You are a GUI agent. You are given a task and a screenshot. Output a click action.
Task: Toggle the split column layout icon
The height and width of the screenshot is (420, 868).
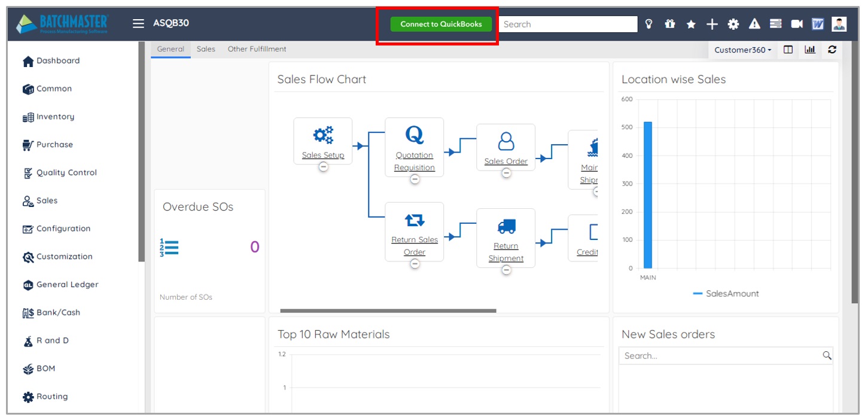point(788,50)
